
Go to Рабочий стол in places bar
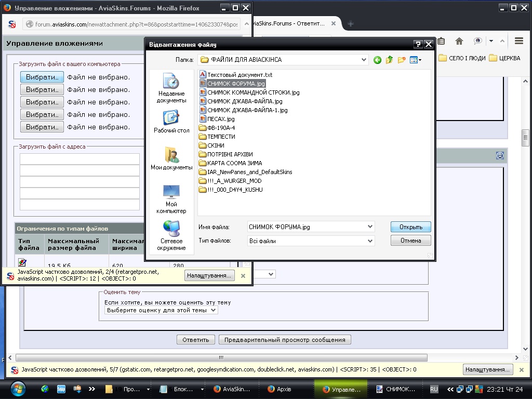pos(171,122)
